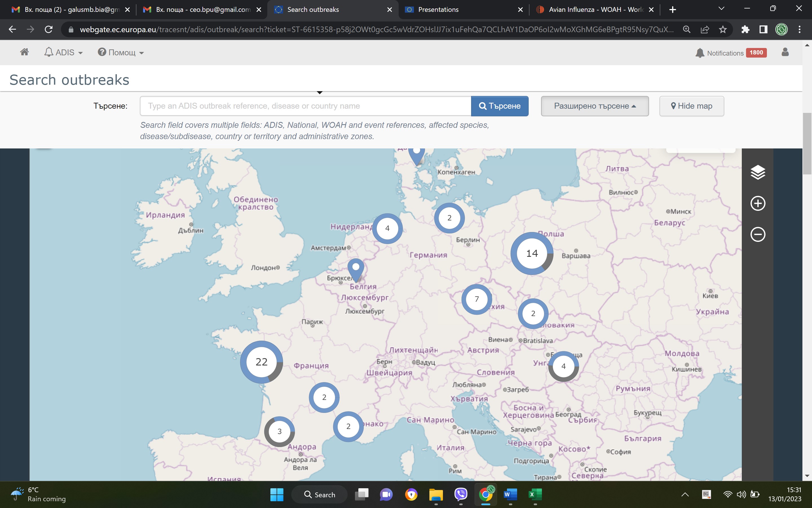Open language indicator in system tray
The height and width of the screenshot is (508, 812).
706,494
